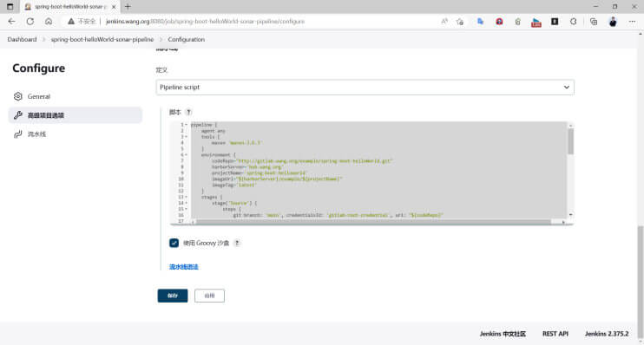Click the wrench icon for advanced options

(17, 115)
